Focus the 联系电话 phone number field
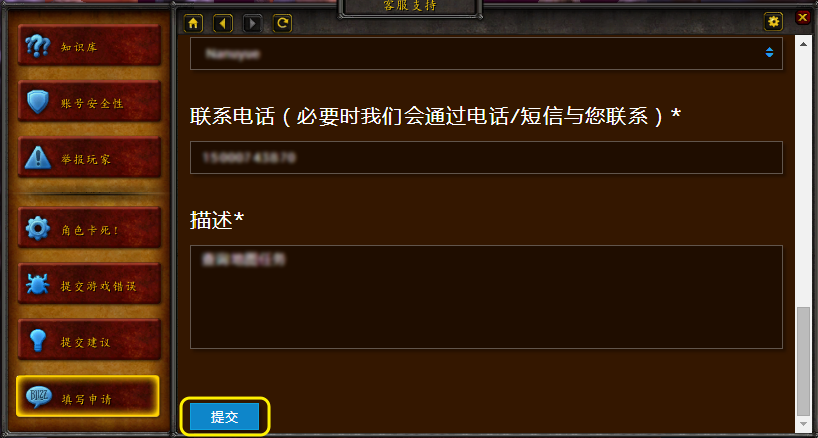This screenshot has width=818, height=438. click(486, 157)
